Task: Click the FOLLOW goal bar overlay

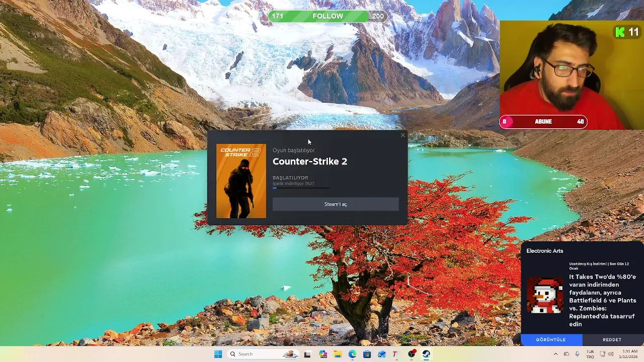Action: [x=328, y=16]
